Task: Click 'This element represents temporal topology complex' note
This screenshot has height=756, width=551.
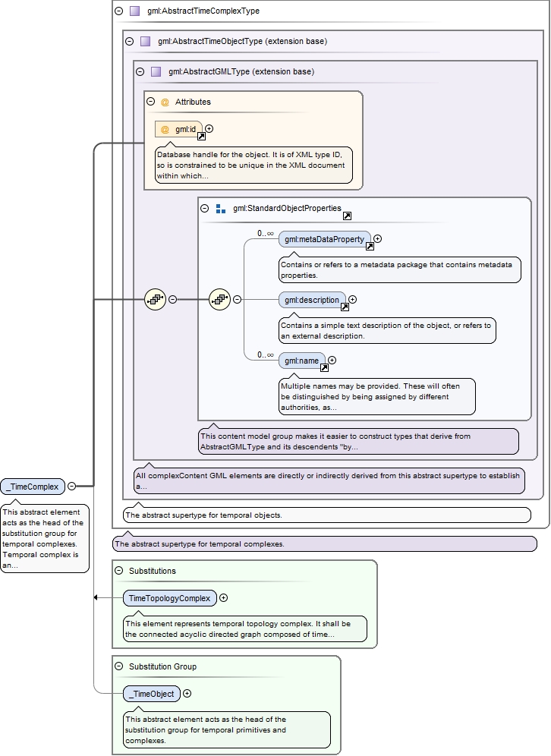Action: point(245,628)
